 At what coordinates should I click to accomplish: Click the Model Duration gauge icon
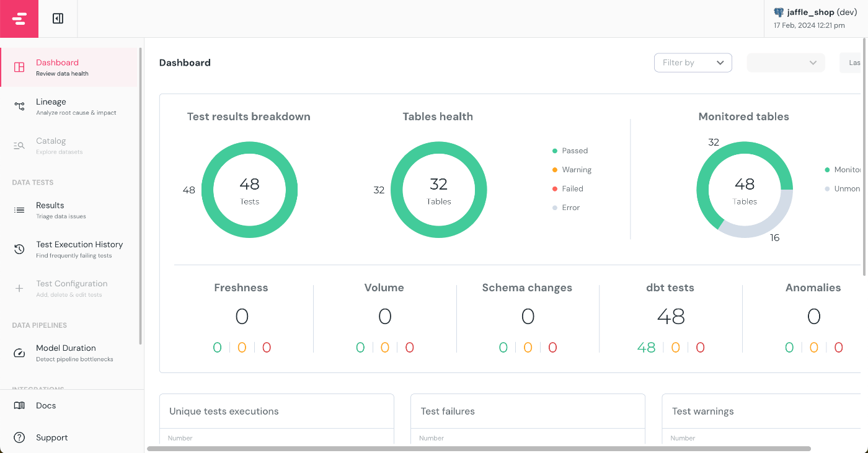[x=19, y=353]
